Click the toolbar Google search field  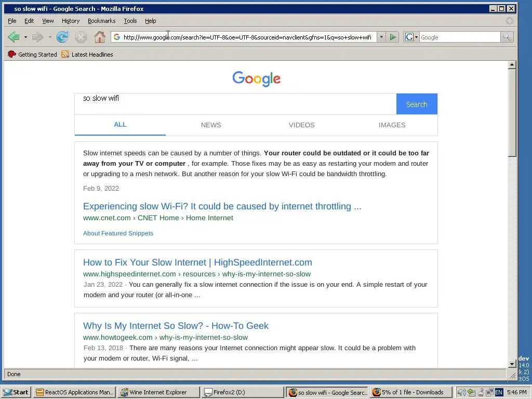click(459, 37)
